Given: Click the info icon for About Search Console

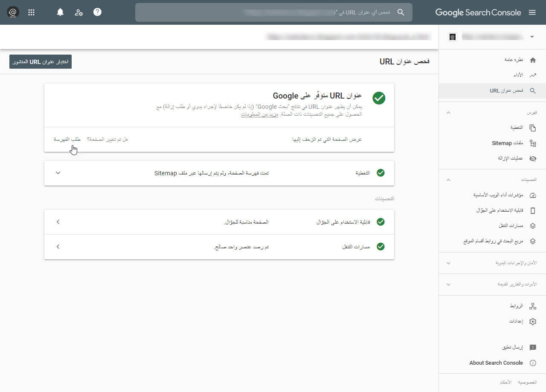Looking at the screenshot, I should coord(532,363).
